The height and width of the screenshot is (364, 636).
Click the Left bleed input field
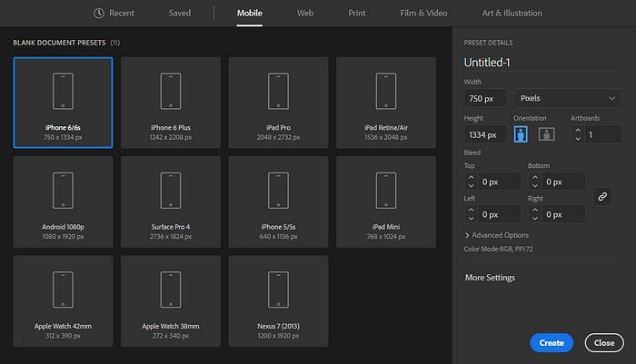tap(500, 214)
